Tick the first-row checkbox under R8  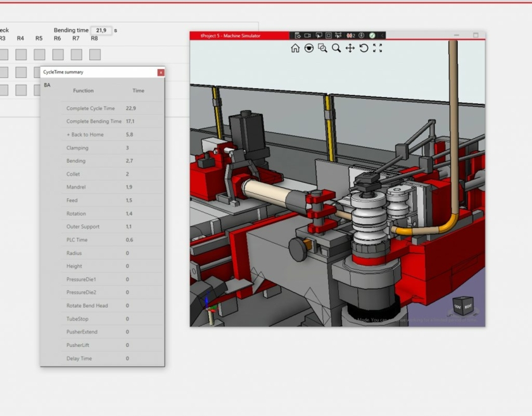click(x=95, y=55)
